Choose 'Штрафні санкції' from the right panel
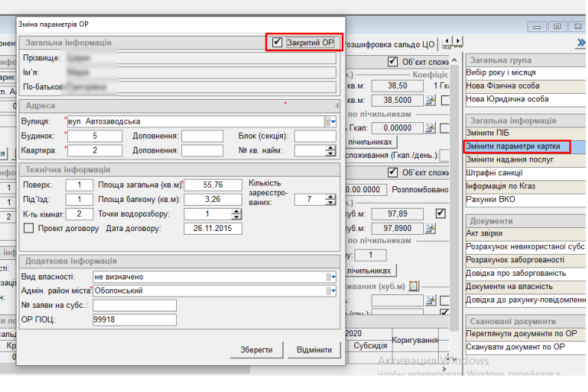 522,171
